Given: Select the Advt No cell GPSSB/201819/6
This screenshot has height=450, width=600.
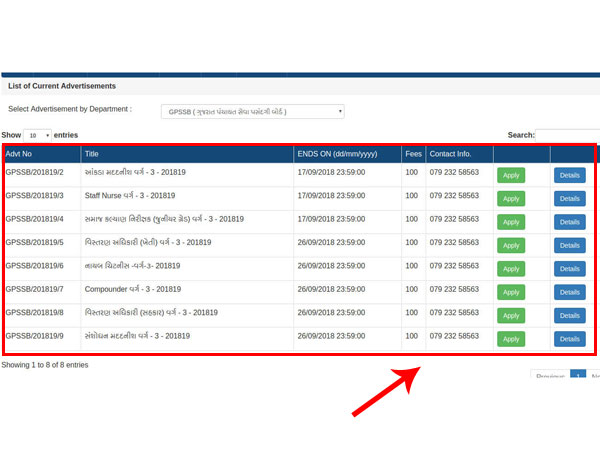Looking at the screenshot, I should [34, 266].
